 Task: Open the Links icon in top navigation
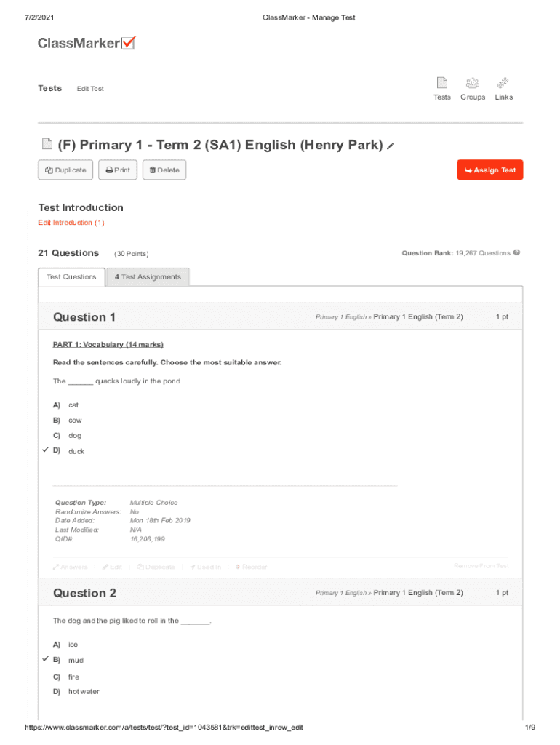pos(503,88)
